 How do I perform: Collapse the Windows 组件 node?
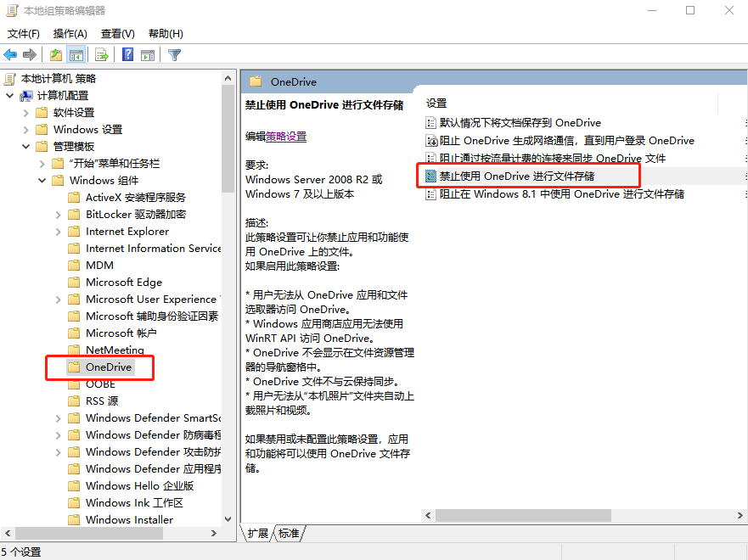coord(41,180)
